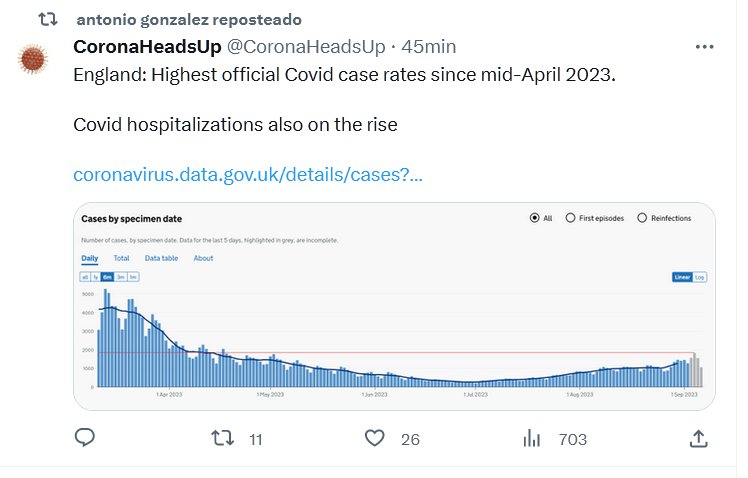Click the antonio gonzalez reposteado label

pyautogui.click(x=188, y=20)
